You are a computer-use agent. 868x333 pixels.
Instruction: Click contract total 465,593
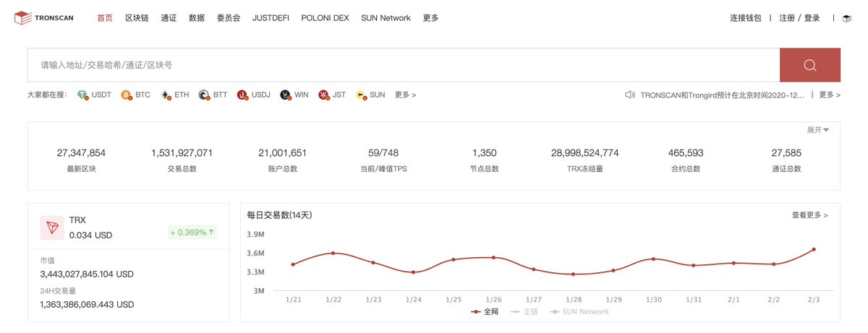click(686, 153)
